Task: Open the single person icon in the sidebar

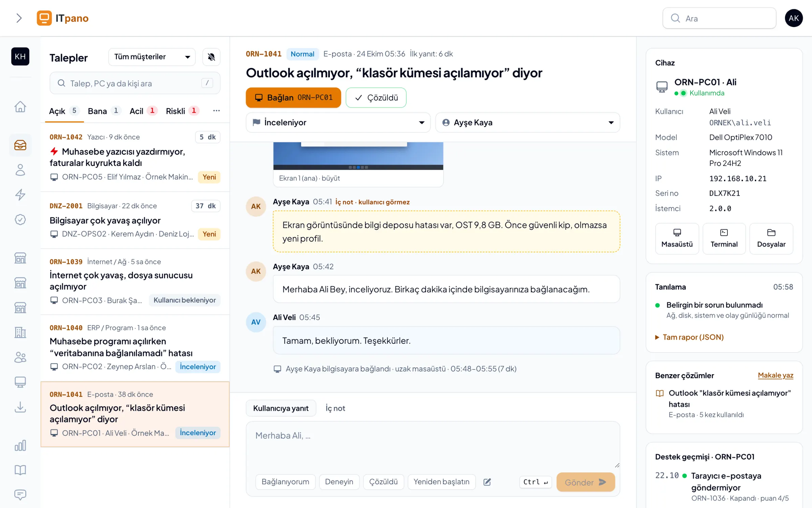Action: (20, 170)
